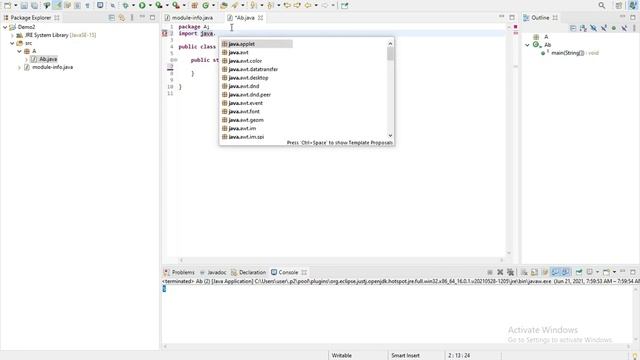Open Package Explorer view menu dots
The height and width of the screenshot is (360, 640).
(132, 18)
